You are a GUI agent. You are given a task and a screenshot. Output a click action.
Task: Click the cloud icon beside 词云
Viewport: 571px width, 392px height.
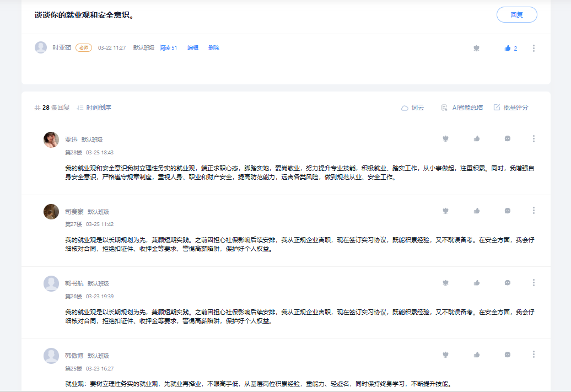coord(405,108)
